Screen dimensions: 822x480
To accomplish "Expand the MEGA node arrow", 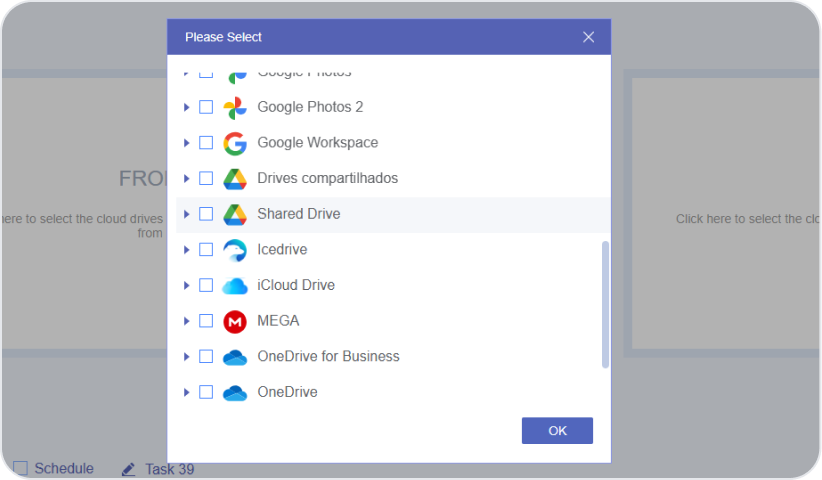I will pos(186,321).
